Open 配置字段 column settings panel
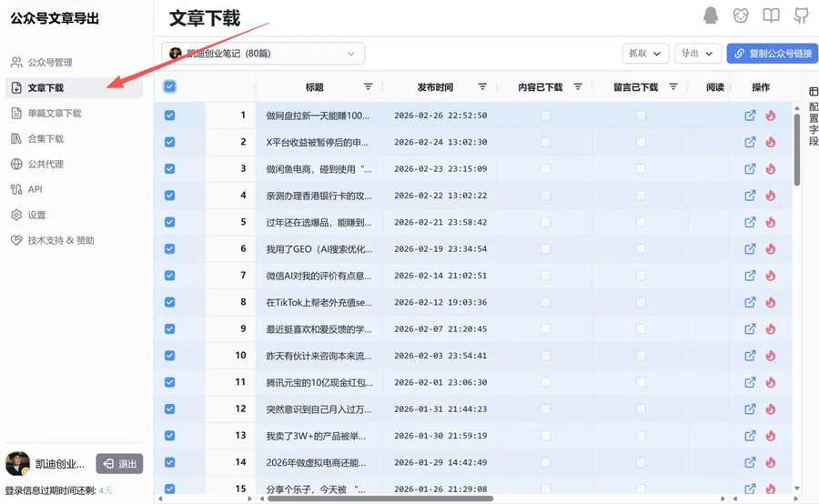The height and width of the screenshot is (504, 819). (x=814, y=116)
